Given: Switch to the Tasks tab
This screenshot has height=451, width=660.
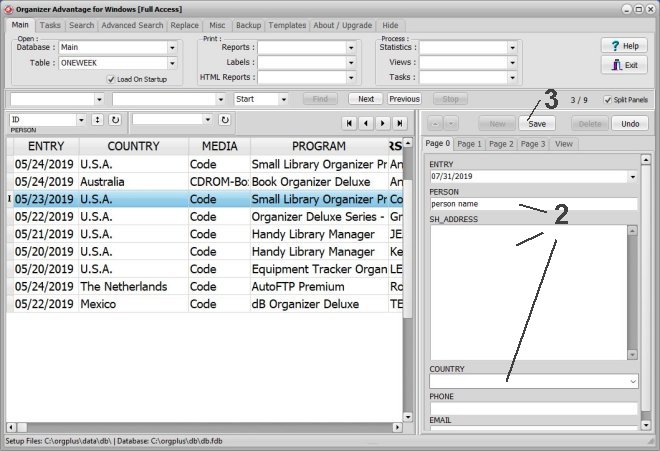Looking at the screenshot, I should [50, 25].
